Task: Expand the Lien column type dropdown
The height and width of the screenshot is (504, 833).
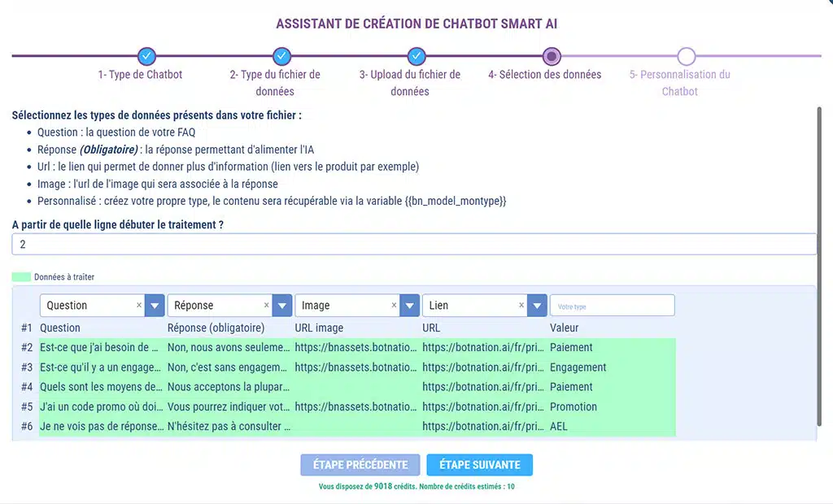Action: click(x=537, y=306)
